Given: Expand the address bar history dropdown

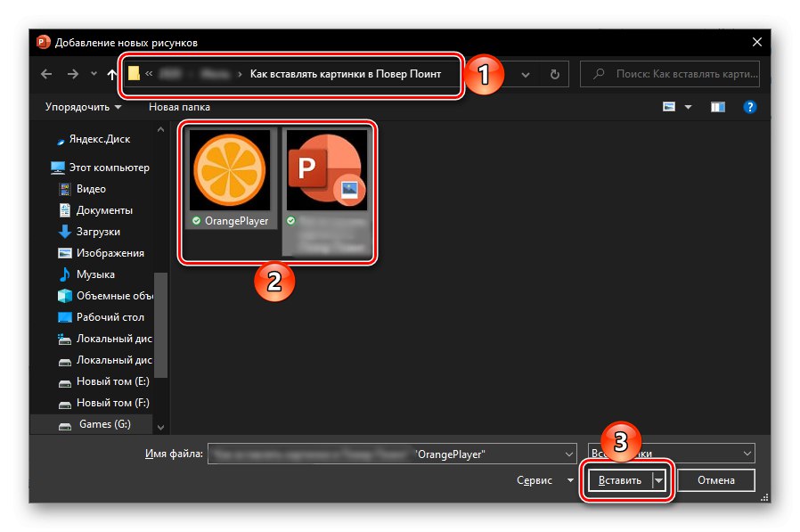Looking at the screenshot, I should click(x=526, y=75).
